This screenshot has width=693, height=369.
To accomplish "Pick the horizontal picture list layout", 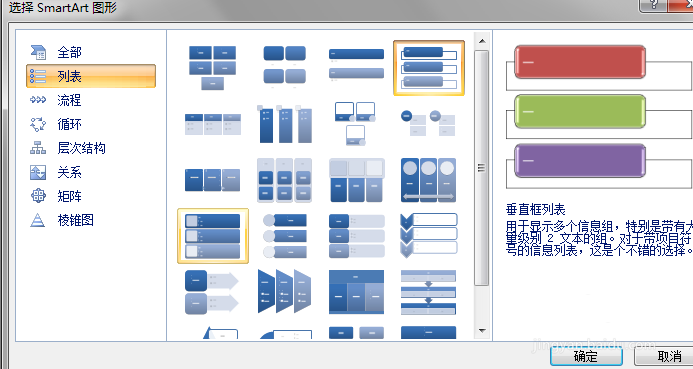I will pos(356,180).
